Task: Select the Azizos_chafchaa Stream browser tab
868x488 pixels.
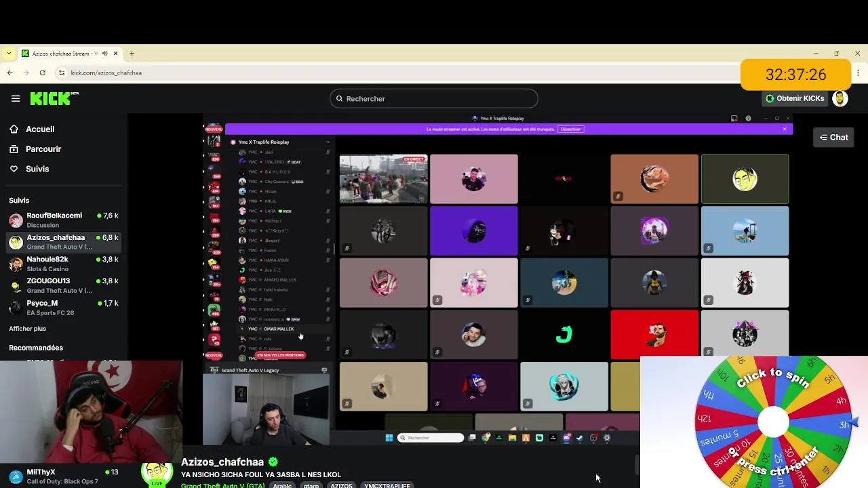Action: point(70,54)
